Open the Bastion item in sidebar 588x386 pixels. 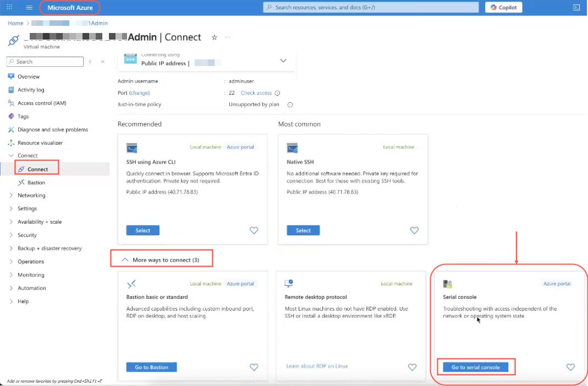tap(36, 183)
